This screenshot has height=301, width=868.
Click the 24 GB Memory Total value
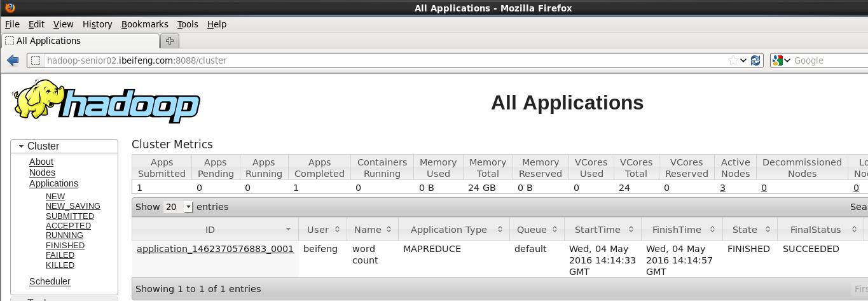coord(481,188)
